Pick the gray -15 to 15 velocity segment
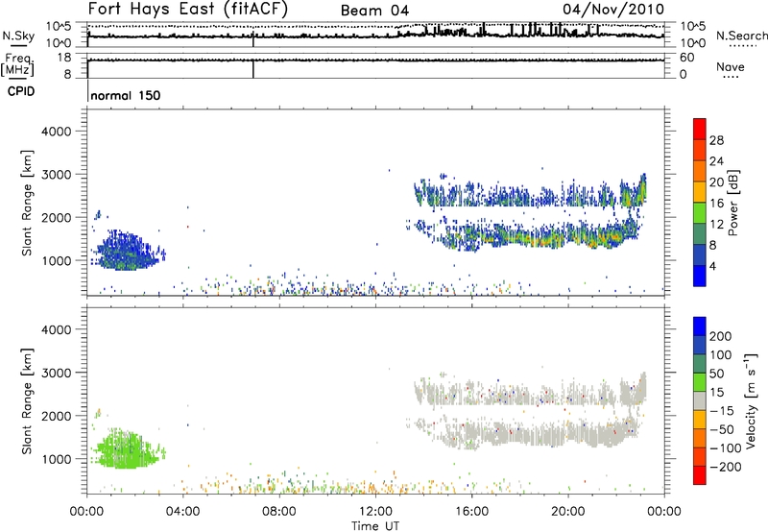This screenshot has height=532, width=768. point(700,400)
